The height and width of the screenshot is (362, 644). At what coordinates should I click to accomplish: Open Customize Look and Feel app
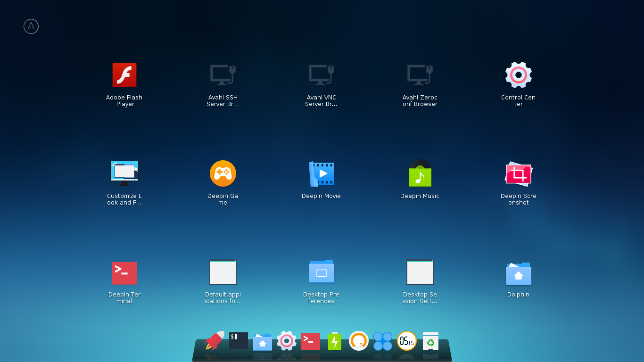tap(124, 173)
